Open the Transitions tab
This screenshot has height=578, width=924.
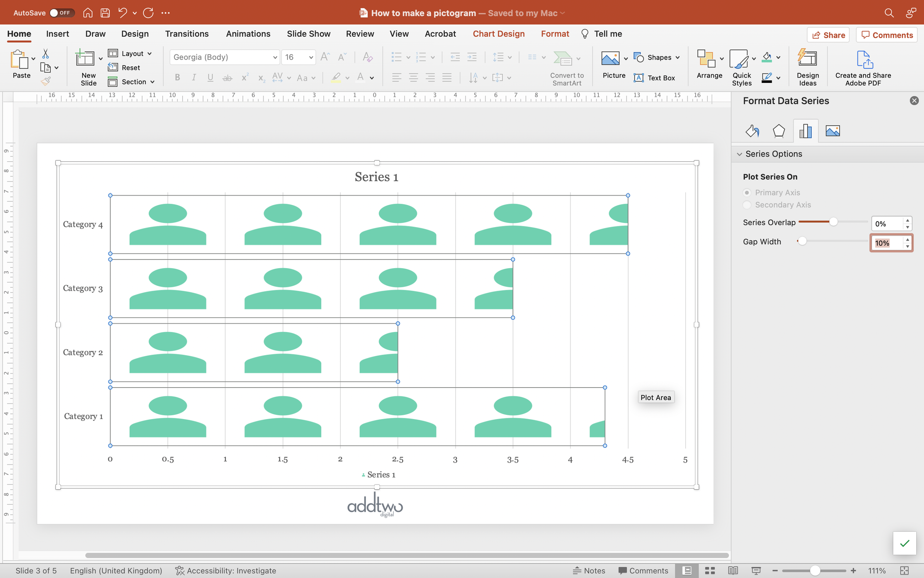(x=187, y=34)
